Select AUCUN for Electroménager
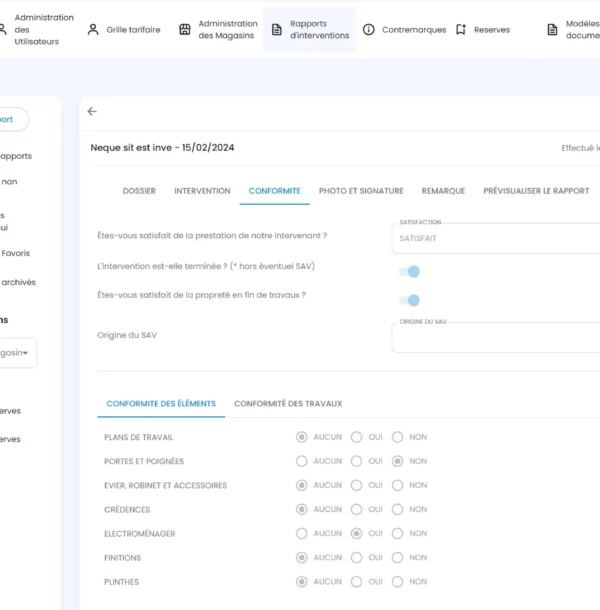 click(302, 533)
